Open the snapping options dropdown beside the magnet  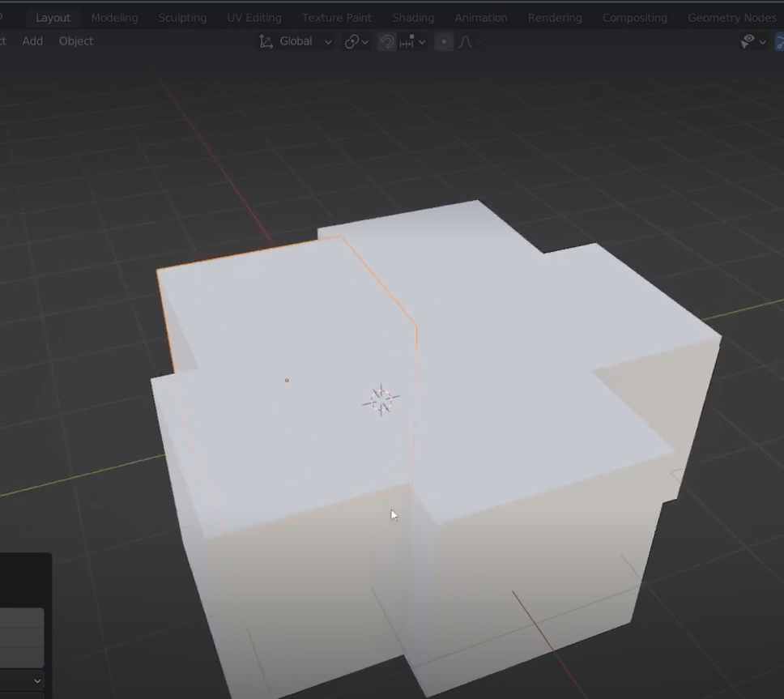pos(412,41)
